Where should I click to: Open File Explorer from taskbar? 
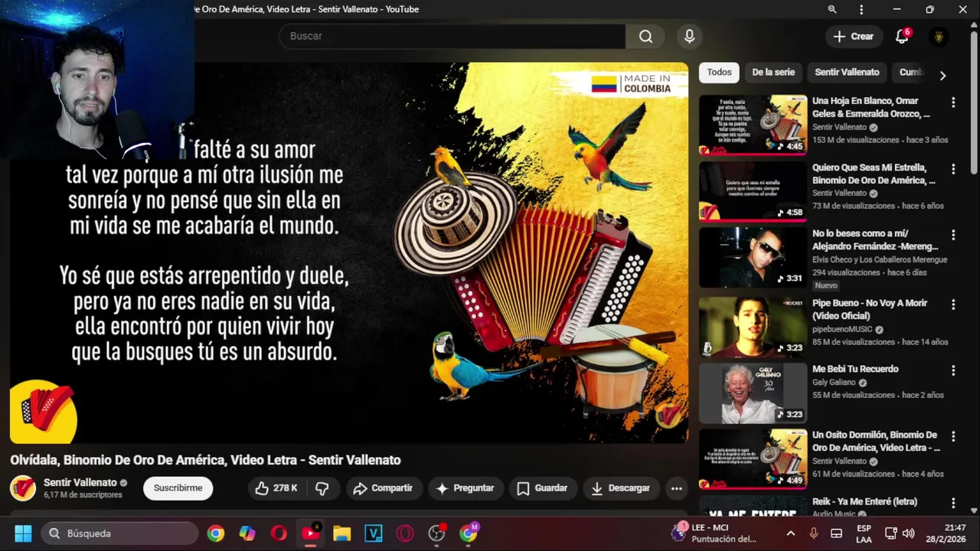[x=341, y=533]
